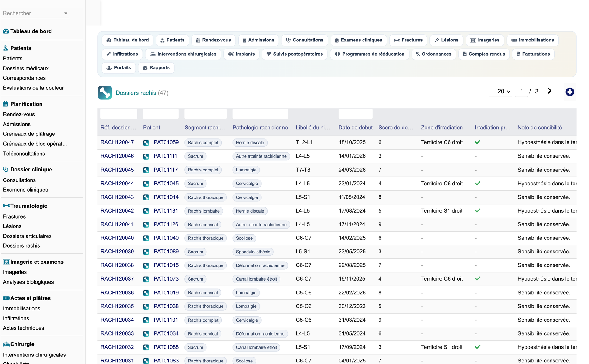Click the patient icon next to PAT01073
Viewport: 589px width, 364px height.
tap(146, 279)
